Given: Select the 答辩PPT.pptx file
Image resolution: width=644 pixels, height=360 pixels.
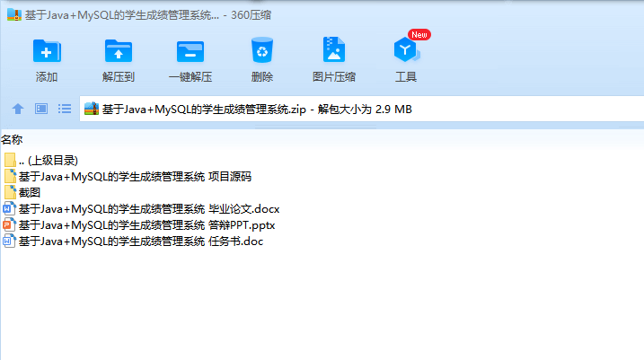Looking at the screenshot, I should [x=139, y=225].
